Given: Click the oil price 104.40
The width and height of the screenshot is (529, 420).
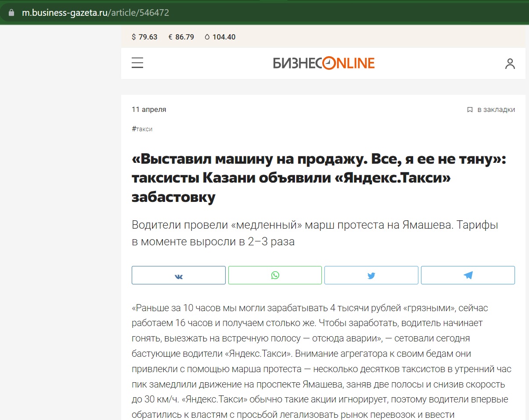Looking at the screenshot, I should [224, 37].
